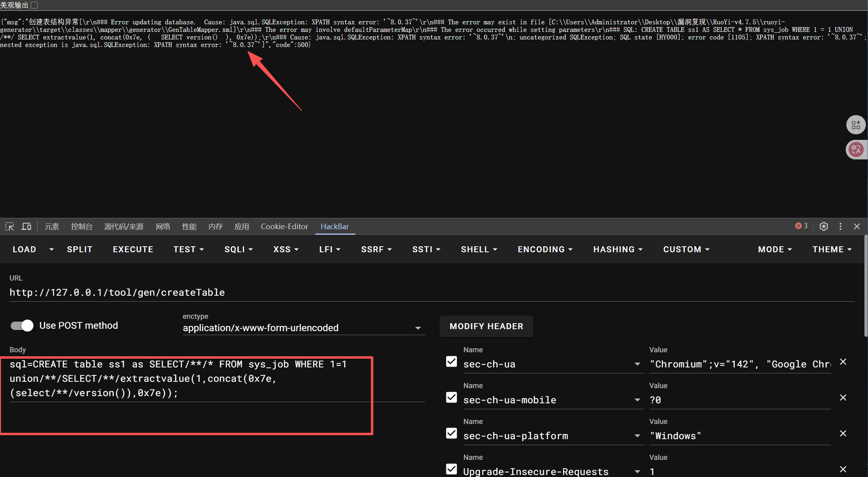Image resolution: width=868 pixels, height=477 pixels.
Task: Remove the sec-ch-ua header row
Action: click(x=843, y=362)
